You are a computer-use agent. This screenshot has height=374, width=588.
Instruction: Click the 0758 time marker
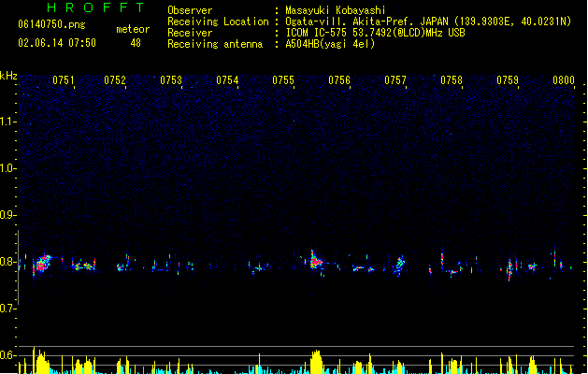click(452, 80)
